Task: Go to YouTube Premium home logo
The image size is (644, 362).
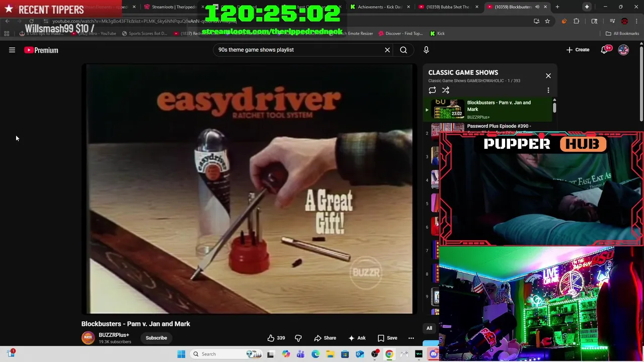Action: [41, 50]
